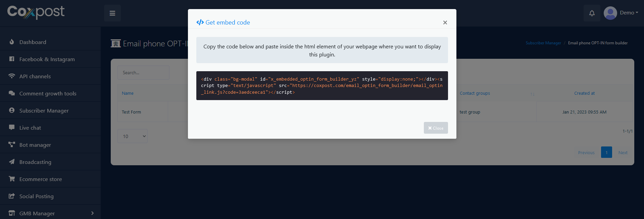Open the Demo account dropdown

click(x=629, y=13)
